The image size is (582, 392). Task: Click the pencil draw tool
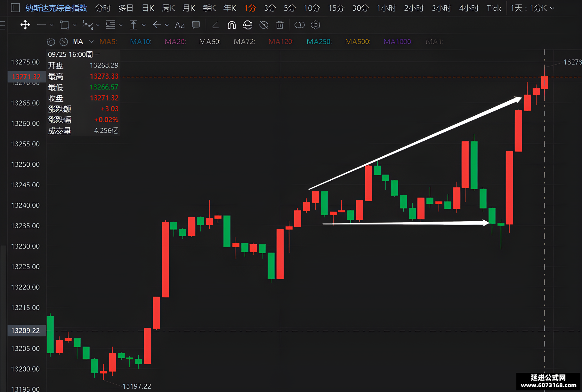point(215,25)
